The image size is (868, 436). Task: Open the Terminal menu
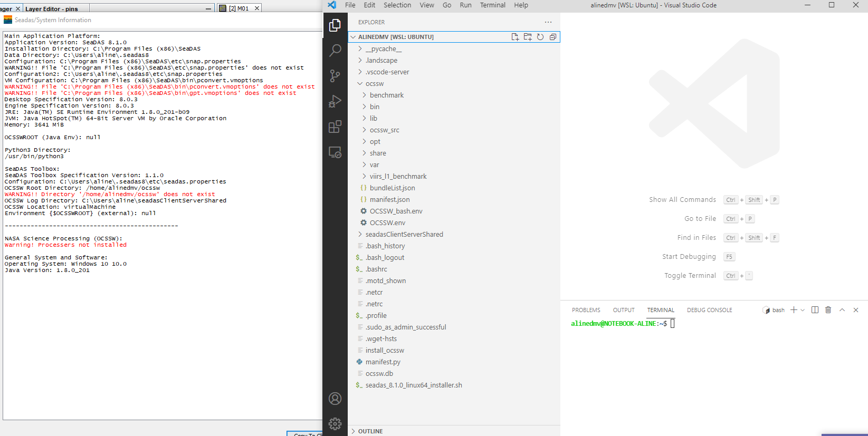492,5
